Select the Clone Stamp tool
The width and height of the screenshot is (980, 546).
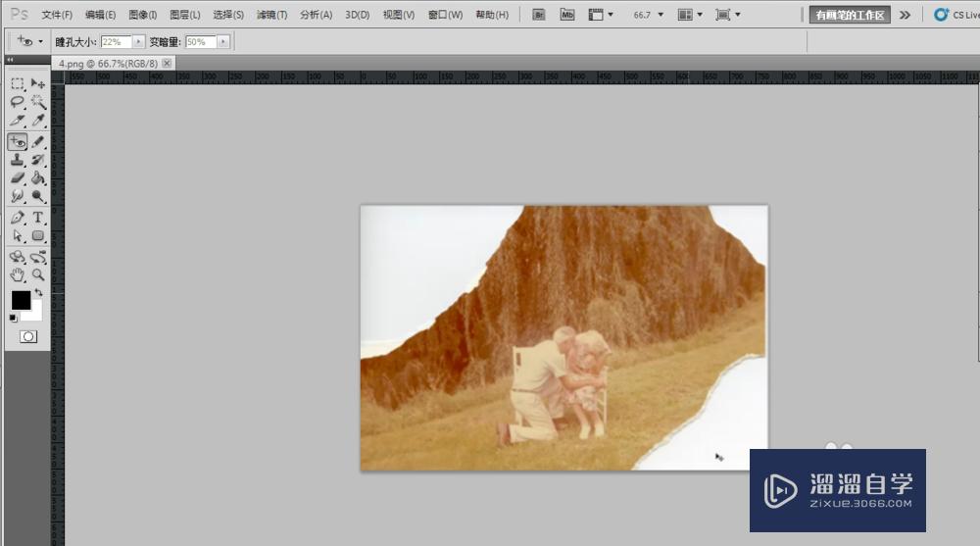(x=18, y=160)
